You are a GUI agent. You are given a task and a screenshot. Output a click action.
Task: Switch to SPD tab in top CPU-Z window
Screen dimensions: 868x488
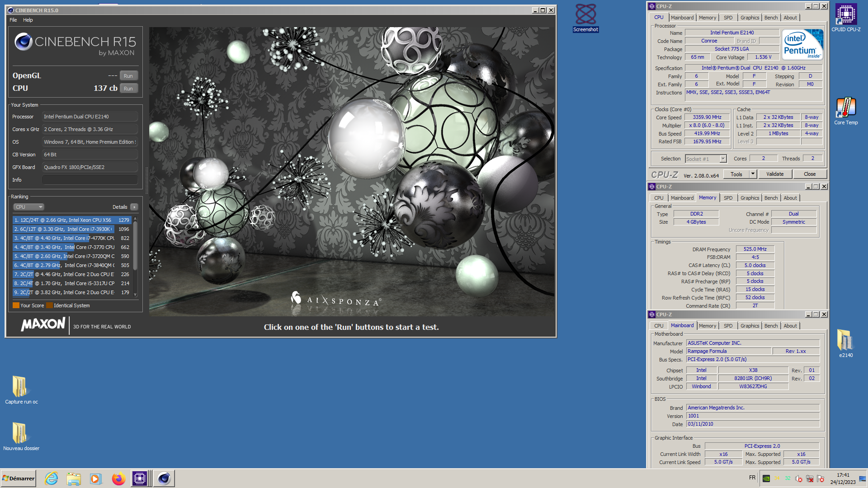coord(728,18)
